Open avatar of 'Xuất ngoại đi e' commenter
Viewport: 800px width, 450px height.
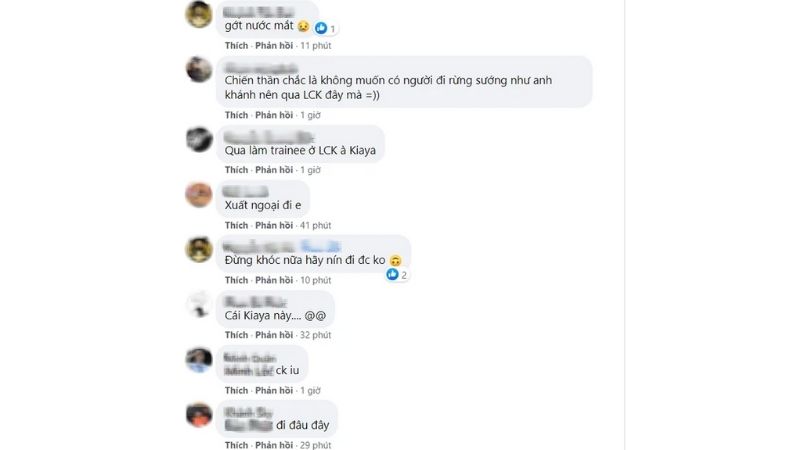(198, 194)
